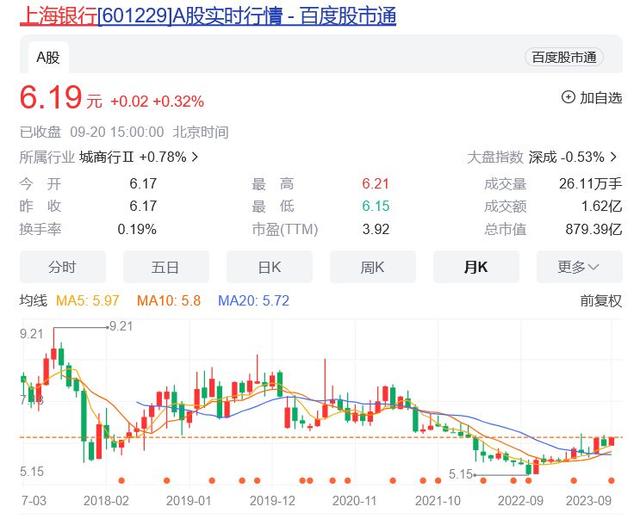Select the A股 tab
The width and height of the screenshot is (640, 519).
(48, 58)
